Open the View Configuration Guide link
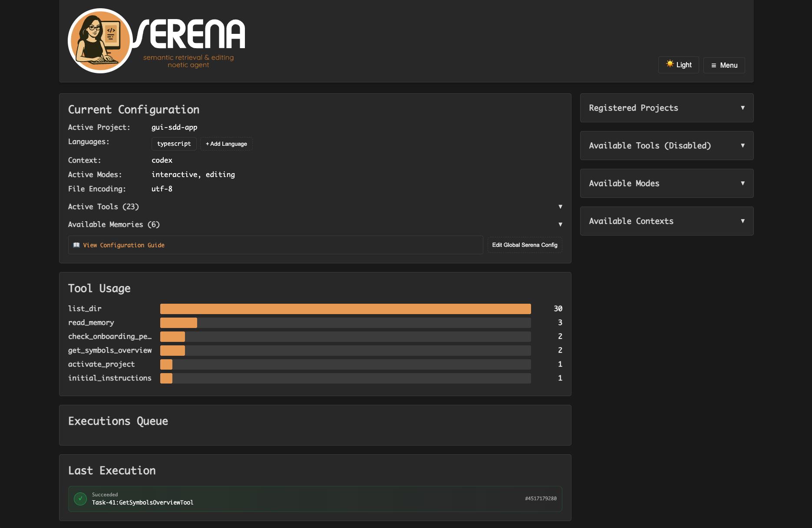Screen dimensions: 812x528 point(124,246)
